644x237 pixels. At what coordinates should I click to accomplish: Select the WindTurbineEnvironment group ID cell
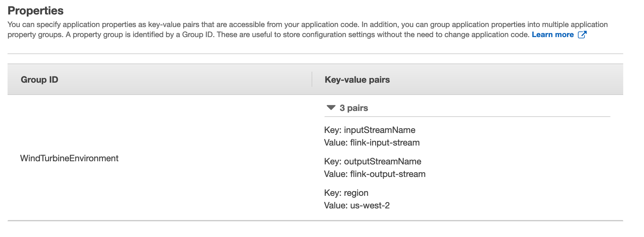(x=69, y=158)
